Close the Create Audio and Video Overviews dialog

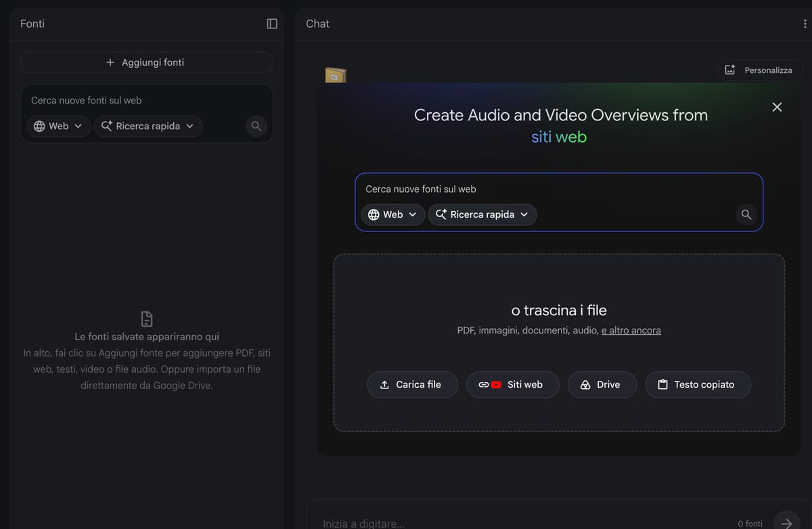point(777,107)
